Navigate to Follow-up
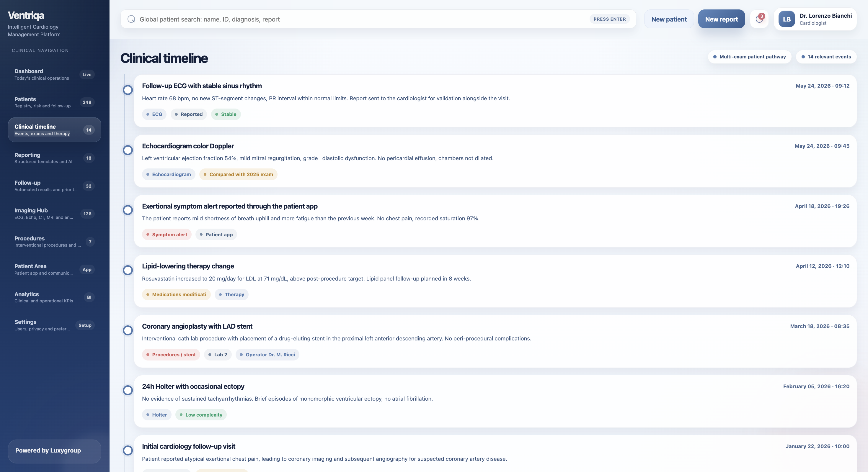This screenshot has width=868, height=472. pos(54,186)
